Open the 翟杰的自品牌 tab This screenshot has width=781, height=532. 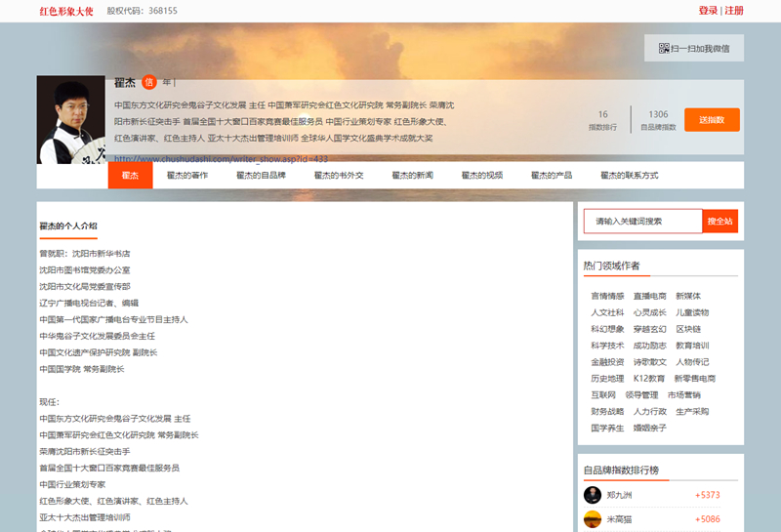(261, 176)
